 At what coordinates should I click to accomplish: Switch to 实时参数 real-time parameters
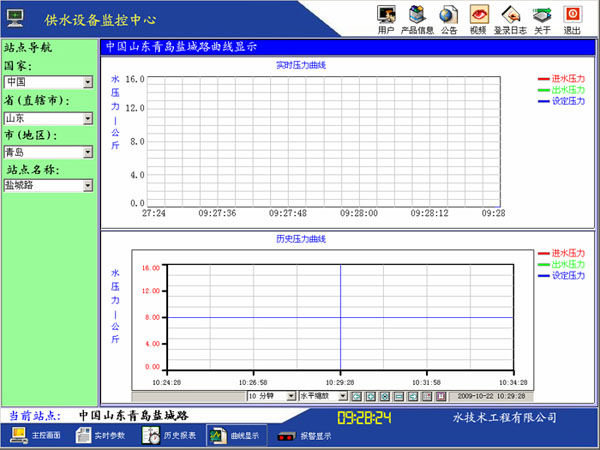100,436
